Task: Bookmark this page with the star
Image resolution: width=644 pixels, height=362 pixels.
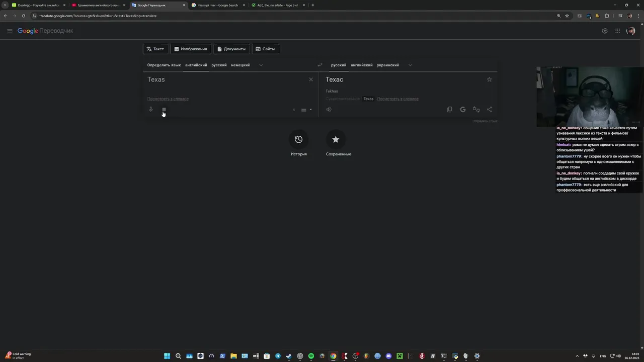Action: click(567, 16)
